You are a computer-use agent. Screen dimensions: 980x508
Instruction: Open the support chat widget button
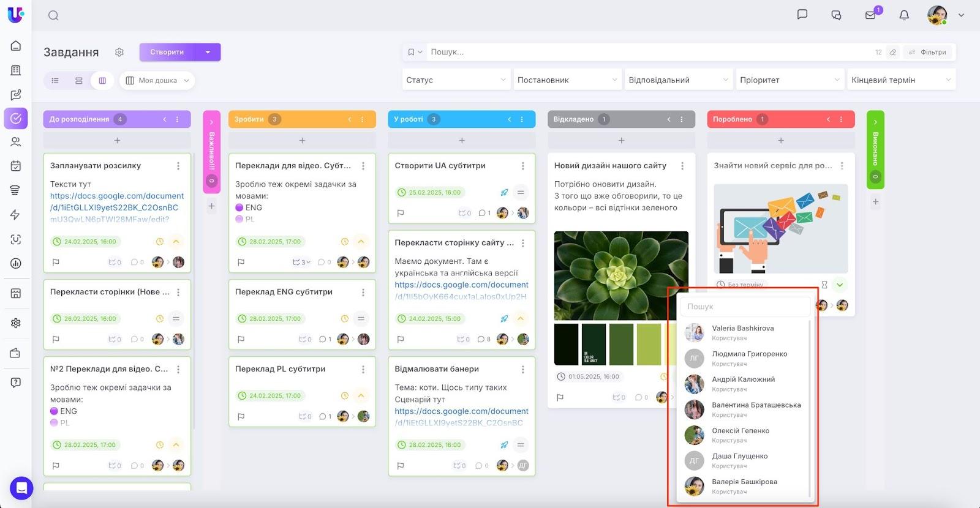(21, 488)
